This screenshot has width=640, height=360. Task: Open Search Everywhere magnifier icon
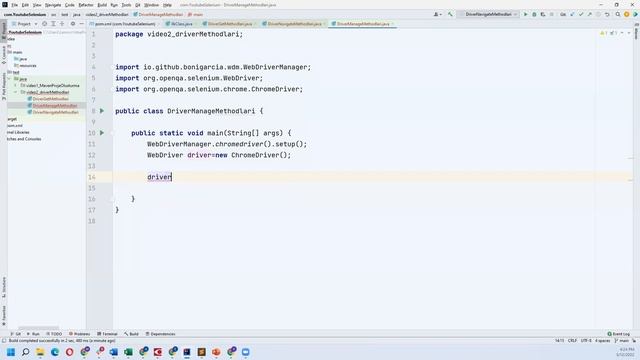(x=618, y=14)
